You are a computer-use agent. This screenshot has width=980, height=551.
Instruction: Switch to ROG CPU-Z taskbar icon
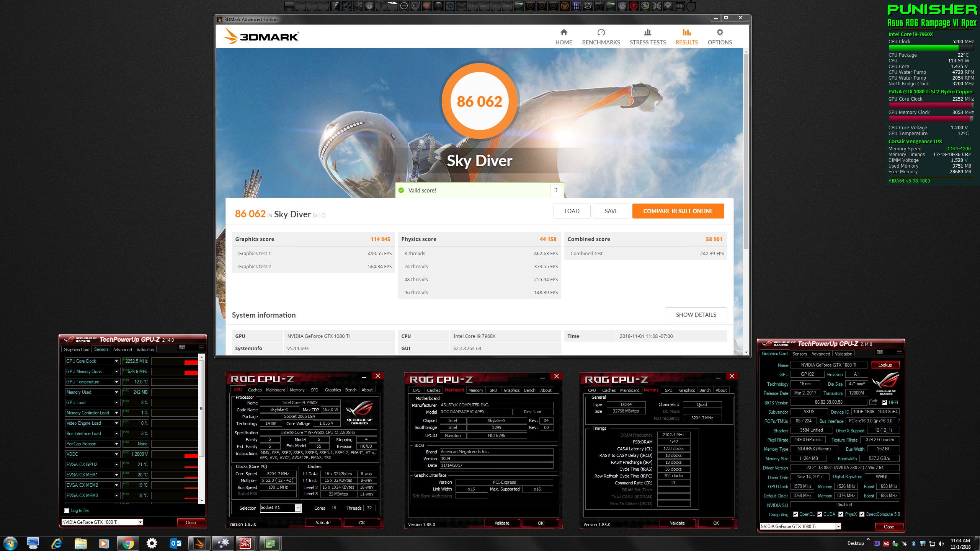[245, 543]
